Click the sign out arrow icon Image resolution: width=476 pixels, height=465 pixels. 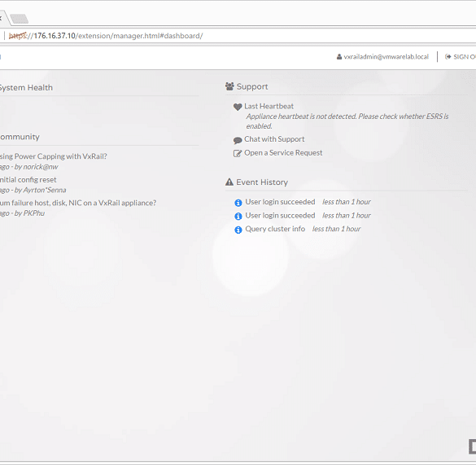(x=448, y=57)
